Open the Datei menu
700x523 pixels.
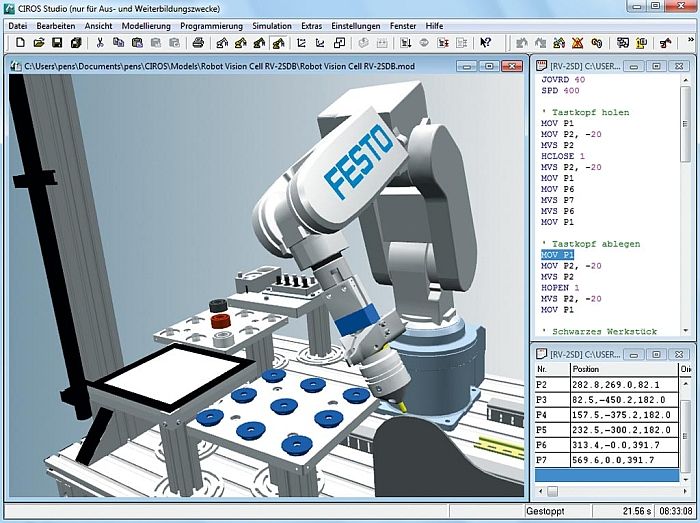(x=17, y=26)
